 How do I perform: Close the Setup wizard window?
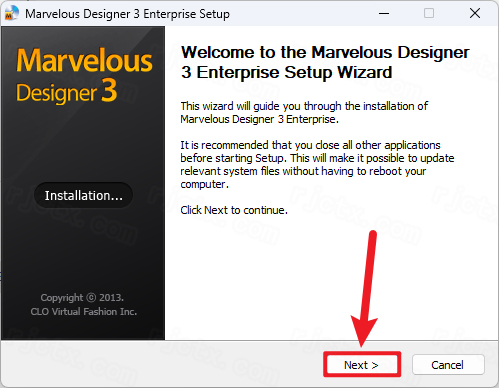[475, 13]
